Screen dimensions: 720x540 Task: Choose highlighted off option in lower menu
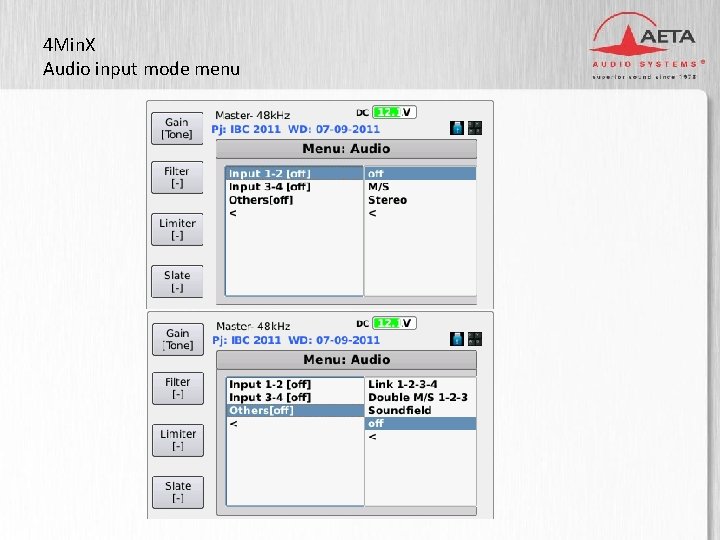pos(421,423)
